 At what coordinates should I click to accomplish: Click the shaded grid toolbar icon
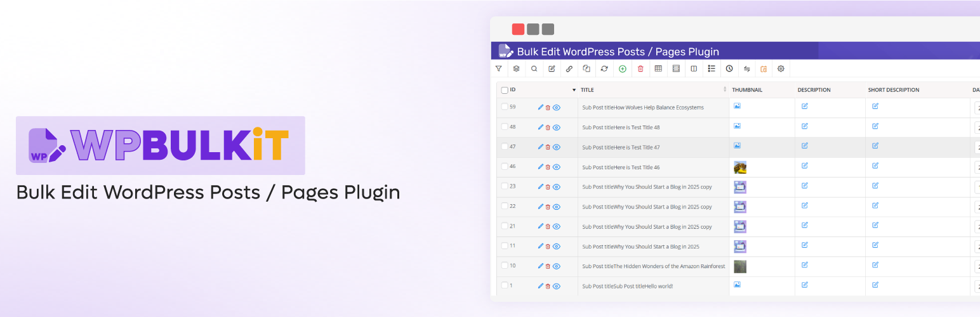pos(676,68)
